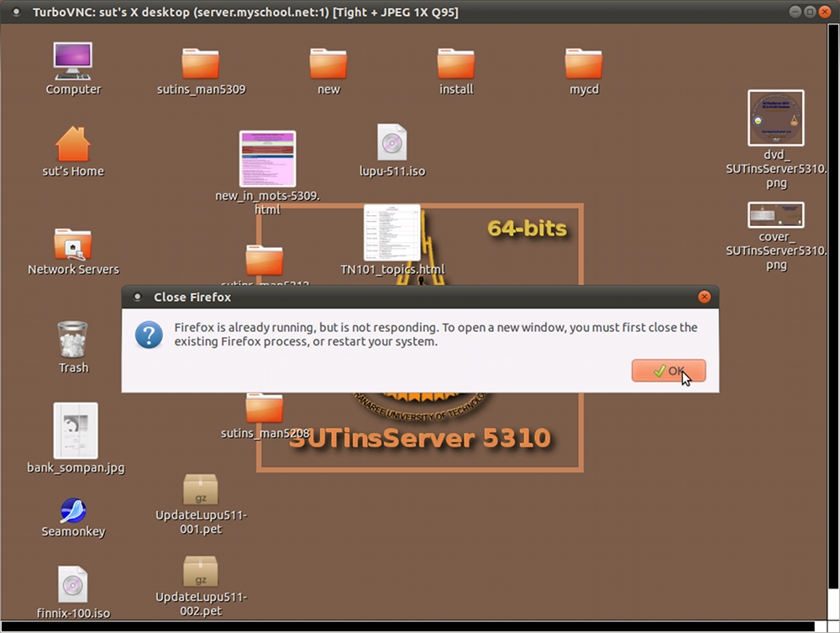Click the question mark dialog icon
The height and width of the screenshot is (633, 840).
[x=149, y=335]
